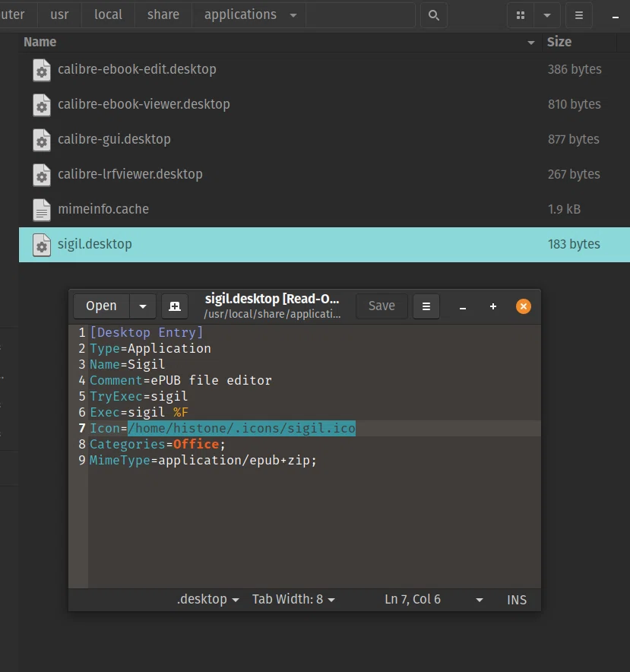Click the calibre-gui.desktop file icon
Viewport: 630px width, 672px height.
(x=42, y=140)
